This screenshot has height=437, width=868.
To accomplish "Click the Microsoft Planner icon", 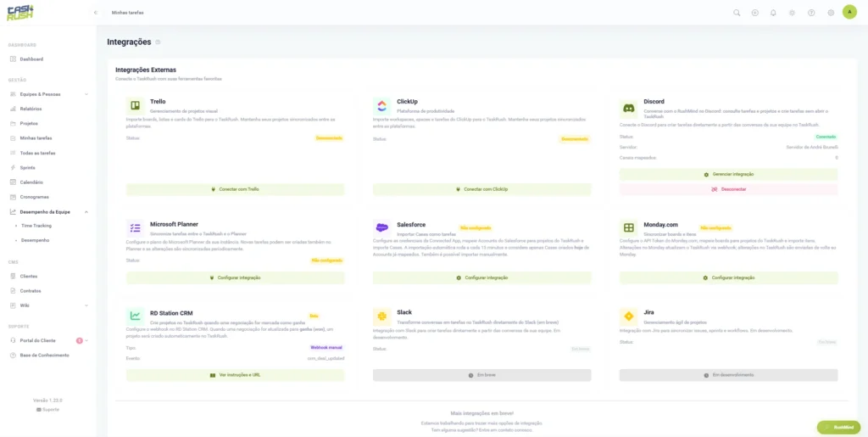I will (x=135, y=228).
